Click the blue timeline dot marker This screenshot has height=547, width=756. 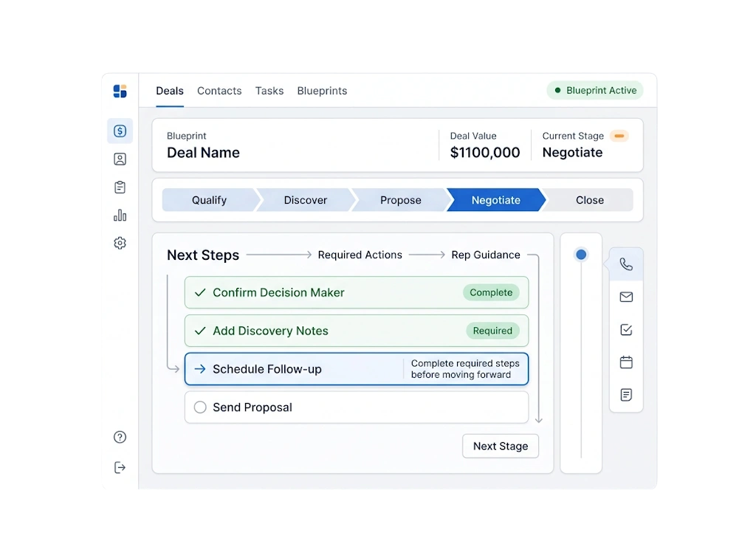tap(581, 255)
